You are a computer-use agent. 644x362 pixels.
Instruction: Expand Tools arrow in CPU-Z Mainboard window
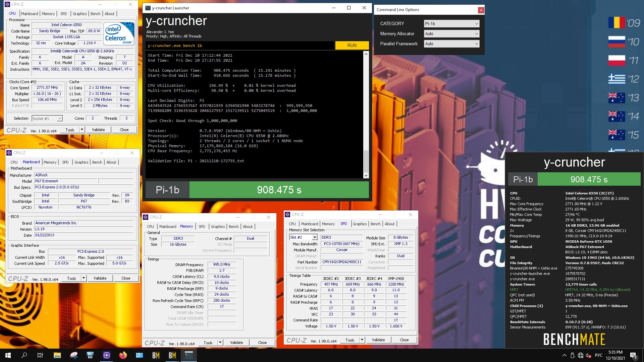click(84, 278)
